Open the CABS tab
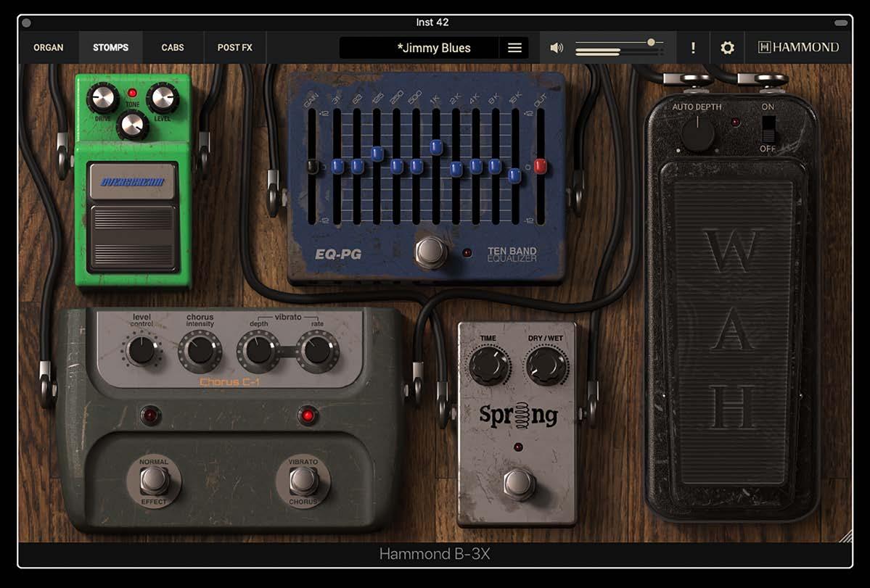This screenshot has height=588, width=870. pyautogui.click(x=173, y=48)
